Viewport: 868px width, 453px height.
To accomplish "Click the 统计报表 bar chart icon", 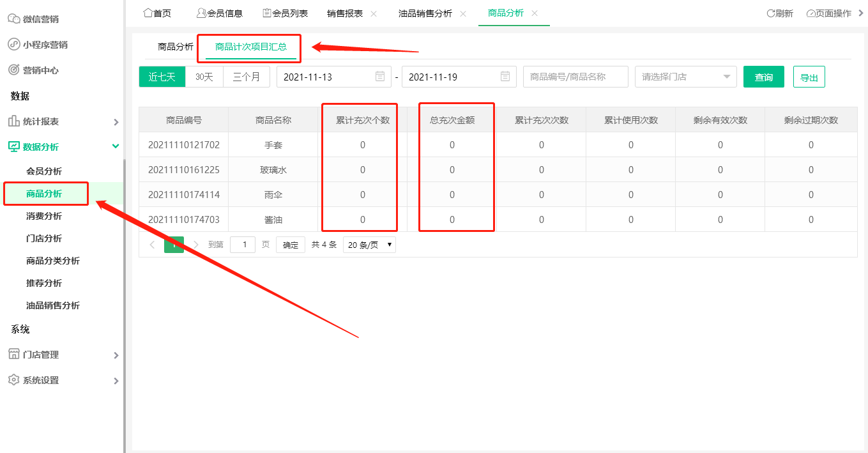I will click(13, 121).
